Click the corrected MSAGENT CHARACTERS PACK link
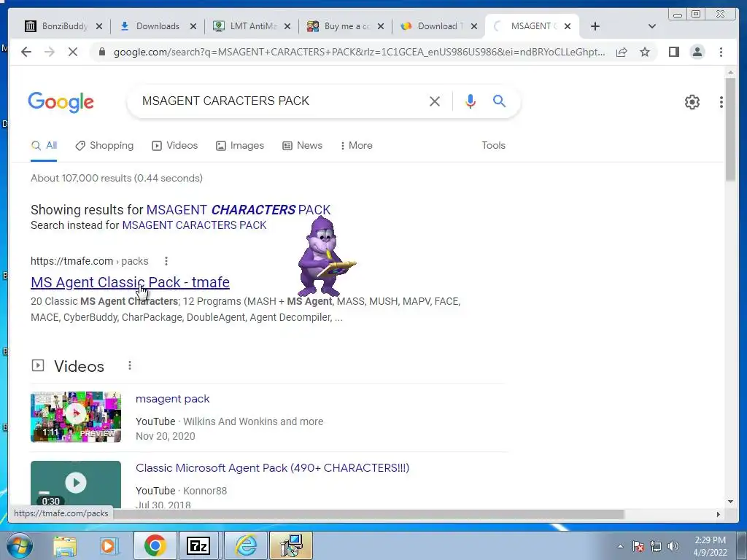The width and height of the screenshot is (747, 560). pos(239,209)
